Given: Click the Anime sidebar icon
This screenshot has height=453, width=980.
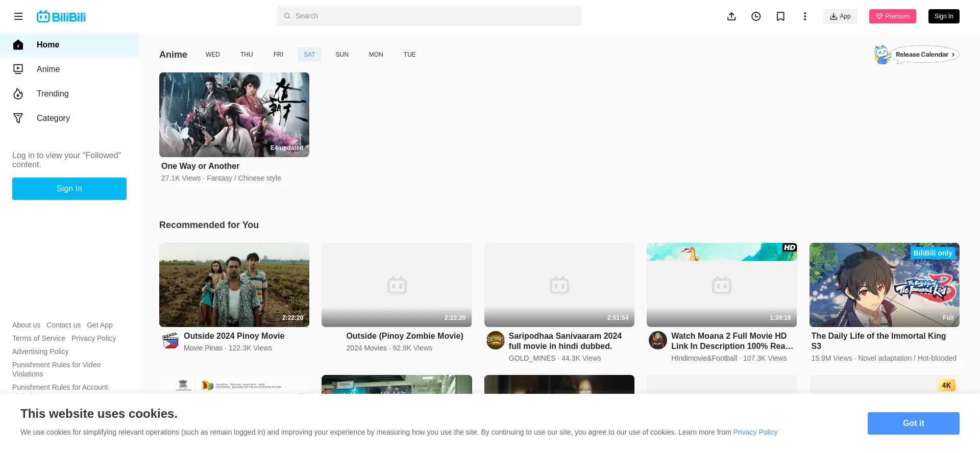Looking at the screenshot, I should (x=18, y=69).
